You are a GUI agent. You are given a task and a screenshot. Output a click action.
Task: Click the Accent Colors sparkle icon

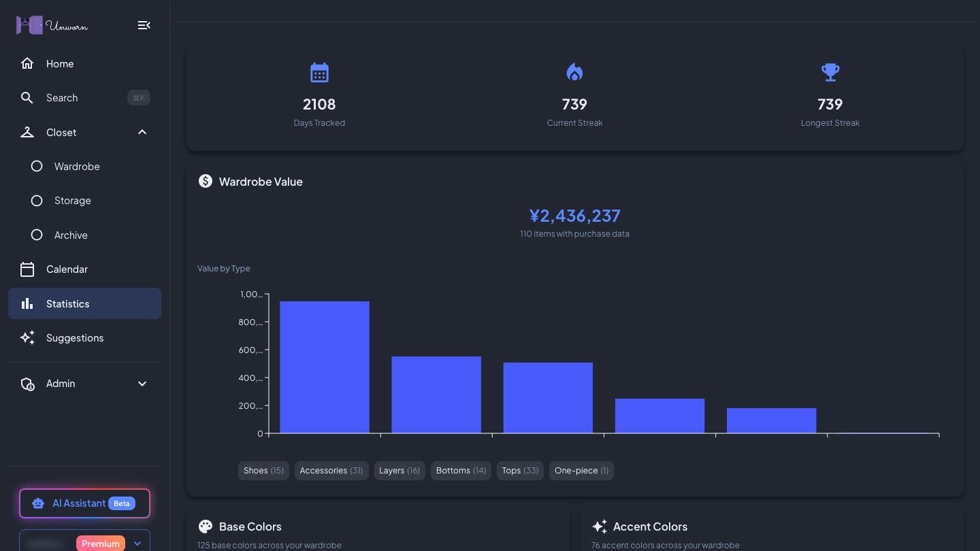[600, 527]
